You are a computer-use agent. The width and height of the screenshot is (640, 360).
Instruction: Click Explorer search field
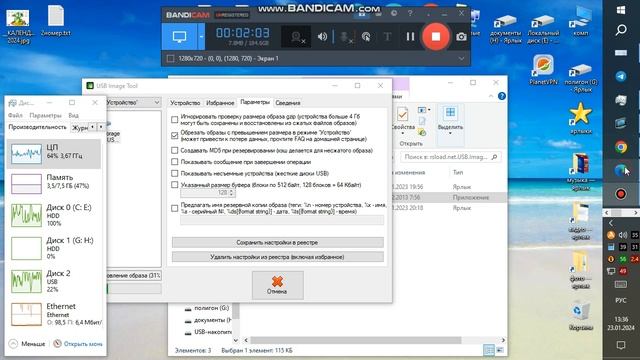coord(450,157)
